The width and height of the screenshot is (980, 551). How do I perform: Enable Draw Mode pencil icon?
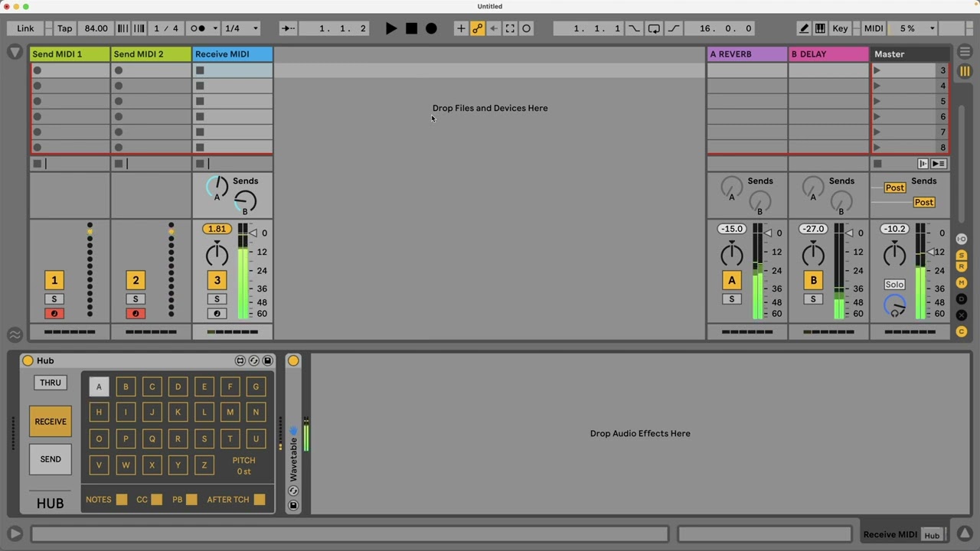coord(804,28)
